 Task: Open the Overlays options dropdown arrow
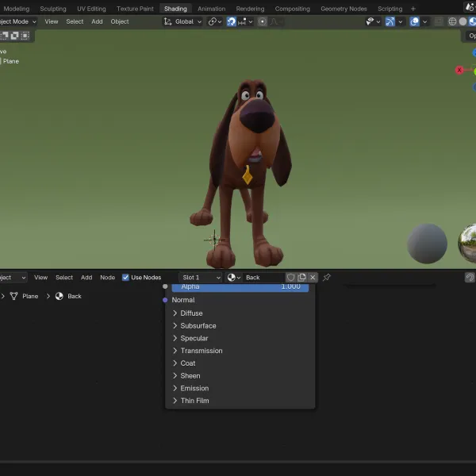424,21
